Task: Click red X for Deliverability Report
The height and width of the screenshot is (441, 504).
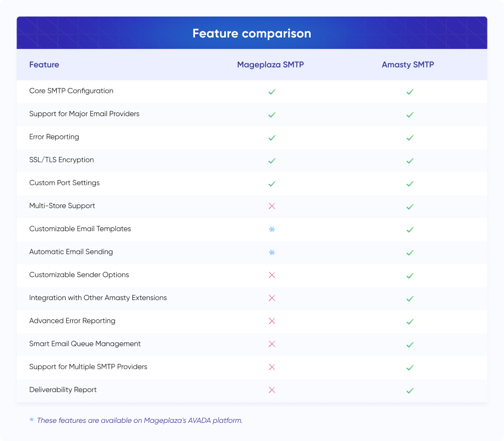Action: point(272,390)
